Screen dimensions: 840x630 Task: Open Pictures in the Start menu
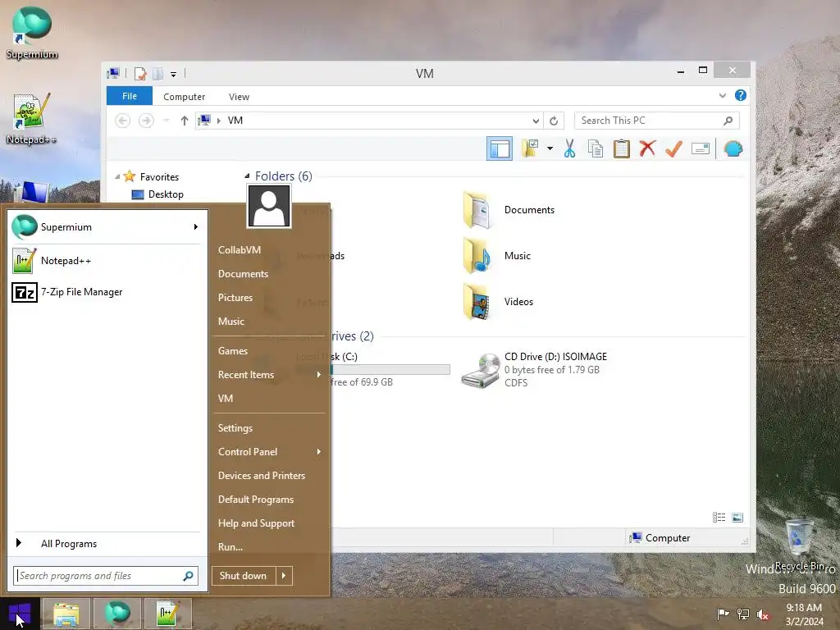coord(235,298)
